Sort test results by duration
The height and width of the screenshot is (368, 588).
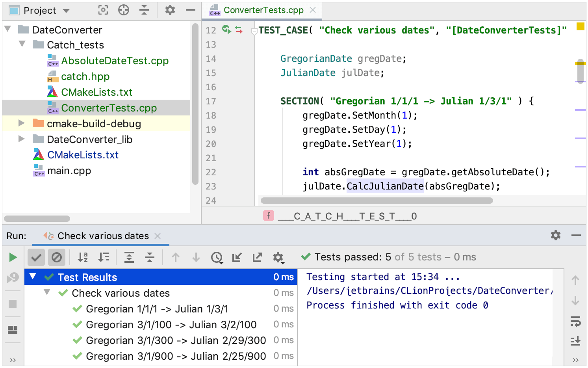pos(104,257)
